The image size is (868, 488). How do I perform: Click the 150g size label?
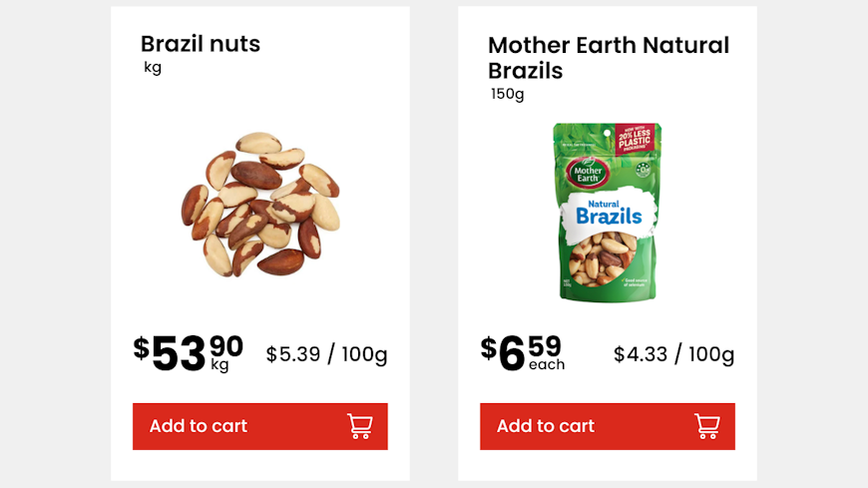pos(507,94)
